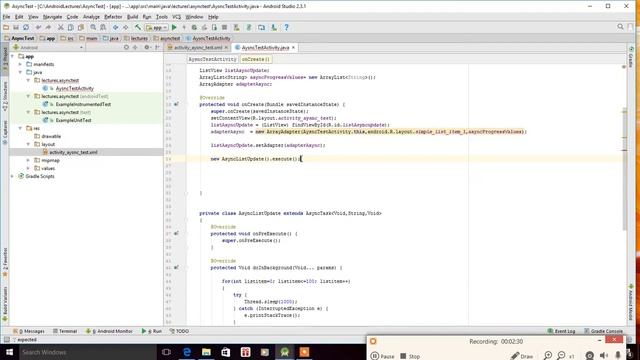Click the Debug app bug icon

tap(194, 27)
